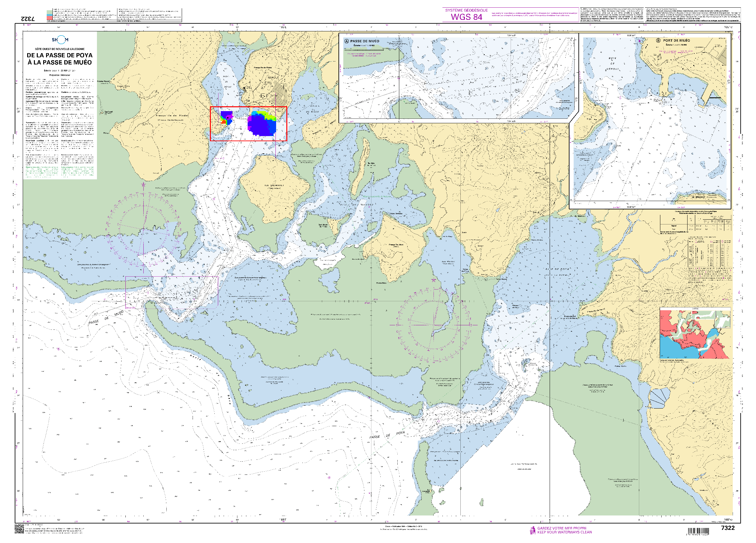Click the circled A inset marker
756x543 pixels.
(x=346, y=41)
